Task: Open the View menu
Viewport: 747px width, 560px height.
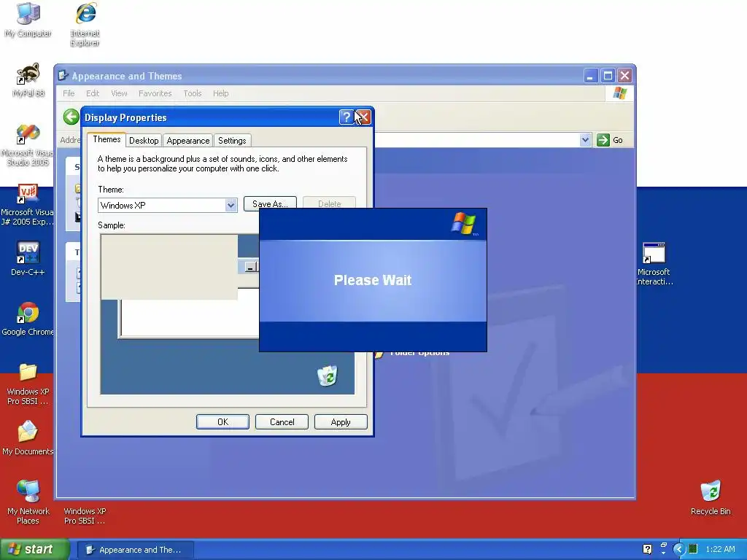Action: point(119,93)
